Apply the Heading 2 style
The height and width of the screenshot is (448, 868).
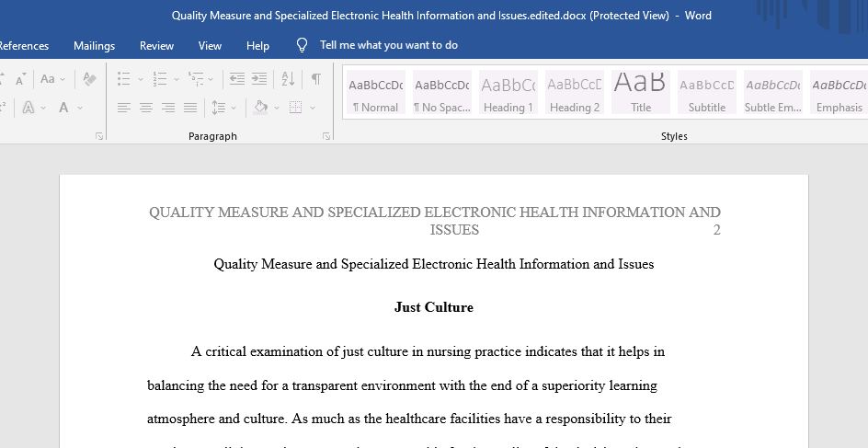coord(575,93)
